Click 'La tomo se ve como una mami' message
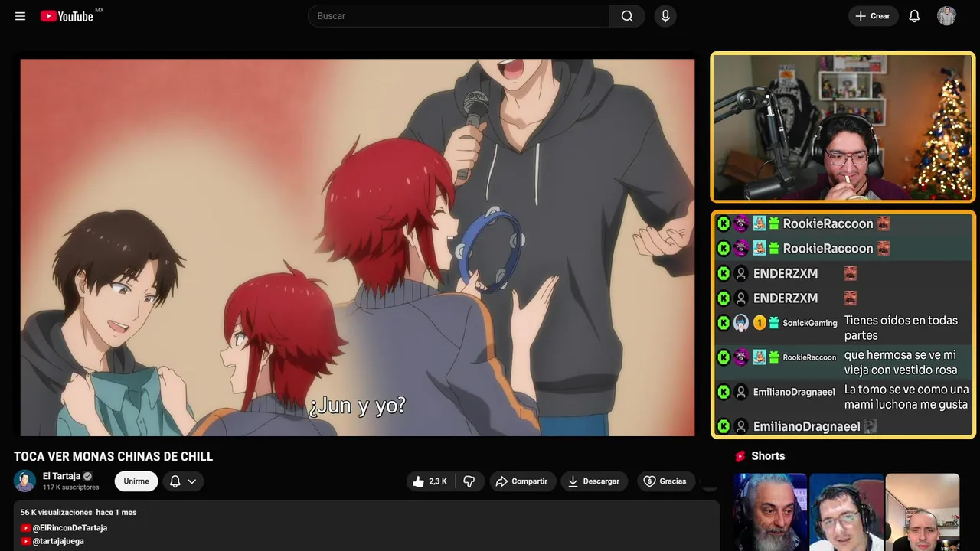This screenshot has width=980, height=551. pos(906,396)
